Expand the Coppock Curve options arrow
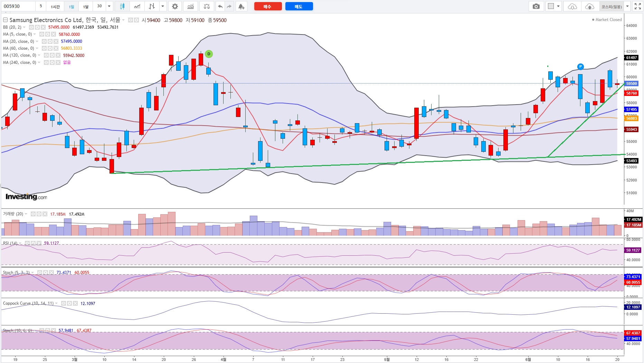The image size is (644, 363). (x=56, y=303)
